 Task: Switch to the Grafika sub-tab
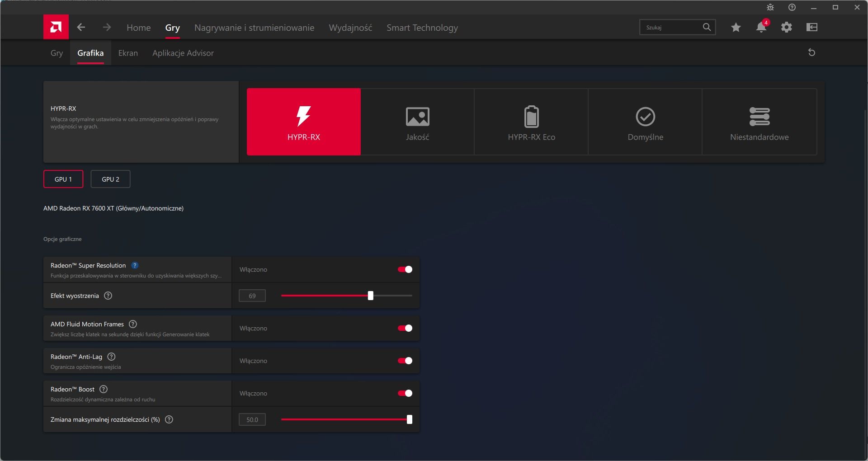tap(90, 53)
